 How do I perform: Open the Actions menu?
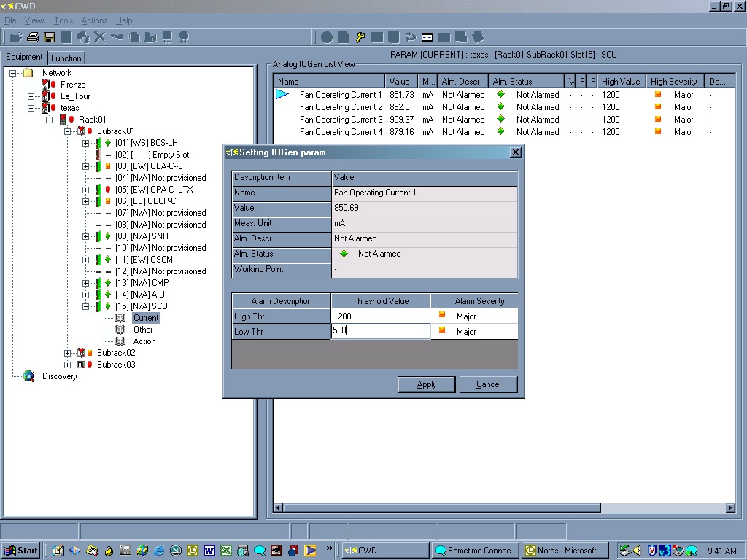tap(94, 20)
